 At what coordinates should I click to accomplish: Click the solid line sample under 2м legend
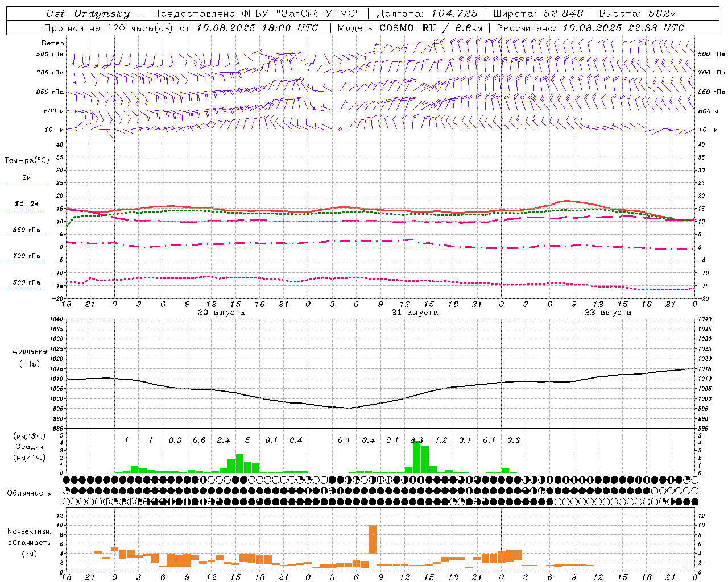click(26, 184)
